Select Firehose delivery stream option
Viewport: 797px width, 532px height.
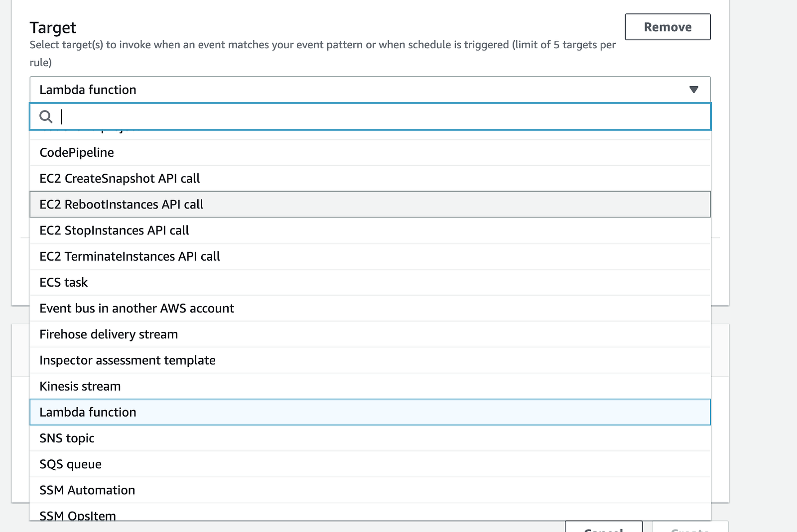(109, 334)
